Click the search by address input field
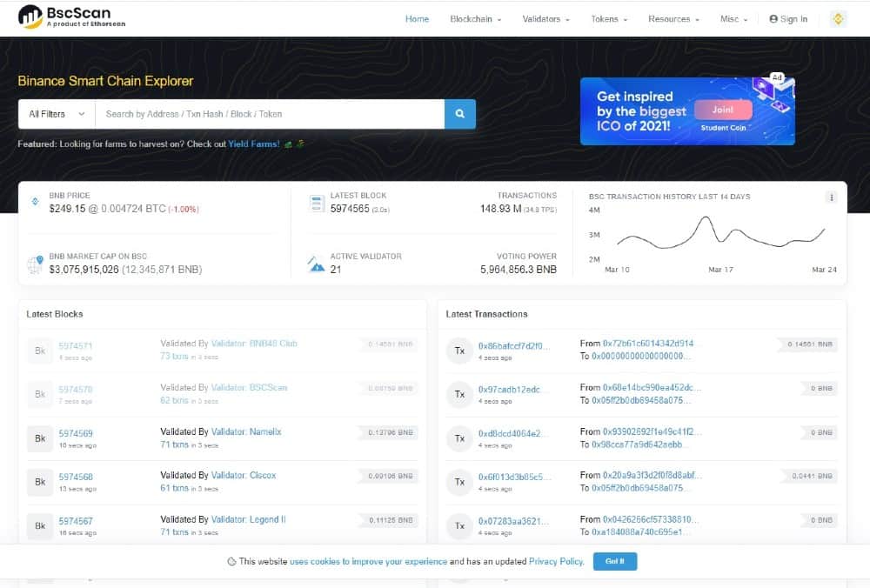 [270, 114]
